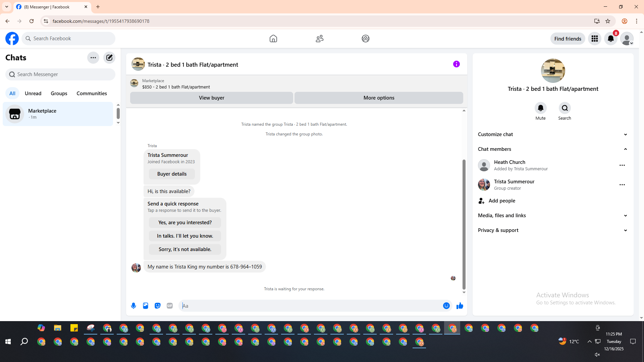This screenshot has width=644, height=362.
Task: Open options for member Heath Church
Action: tap(622, 165)
